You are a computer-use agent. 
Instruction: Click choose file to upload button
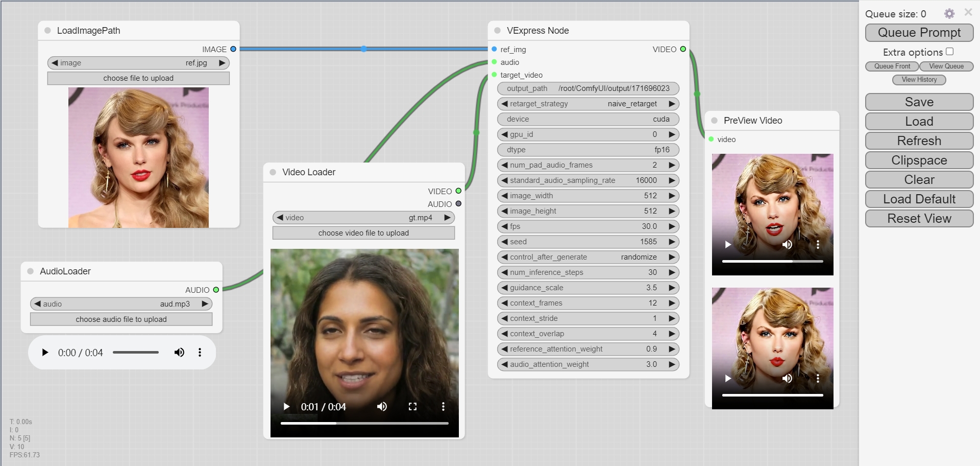tap(138, 78)
